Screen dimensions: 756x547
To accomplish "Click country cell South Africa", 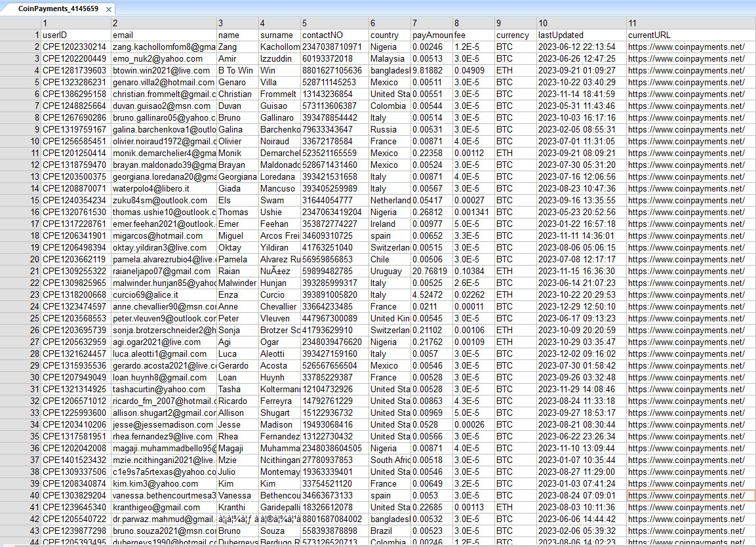I will [389, 460].
